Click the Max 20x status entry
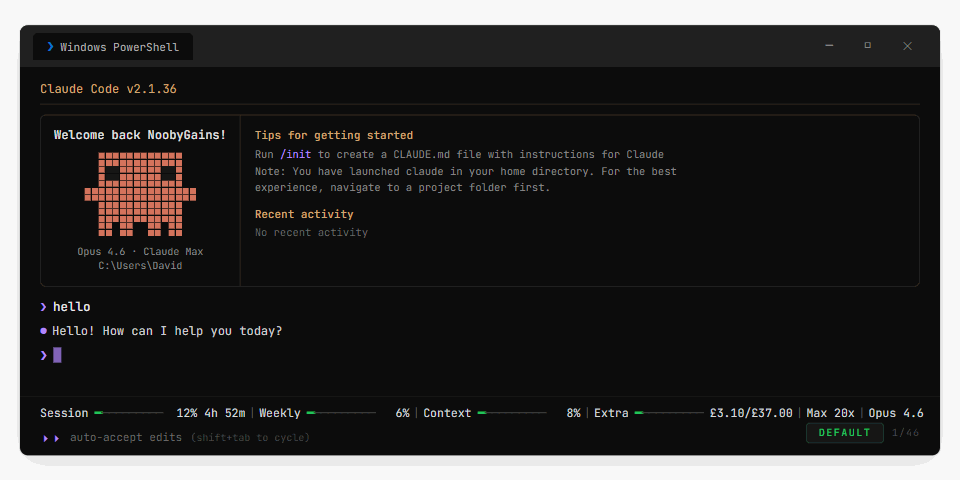Viewport: 960px width, 480px height. pyautogui.click(x=830, y=413)
